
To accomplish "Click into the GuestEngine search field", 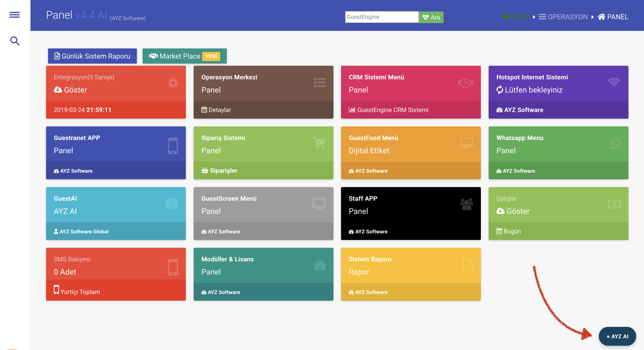I will 381,17.
